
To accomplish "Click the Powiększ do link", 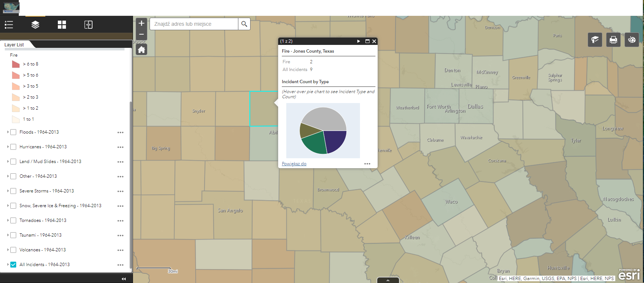I will 294,164.
